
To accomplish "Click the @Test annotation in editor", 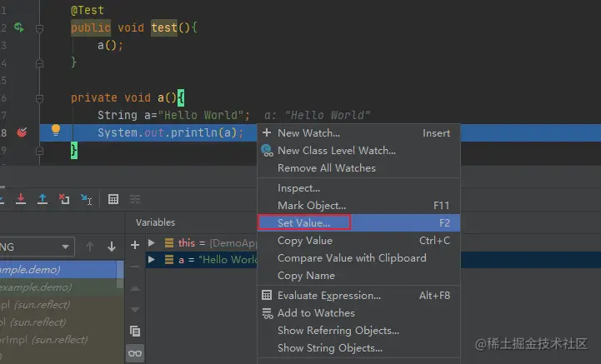I will [x=87, y=10].
